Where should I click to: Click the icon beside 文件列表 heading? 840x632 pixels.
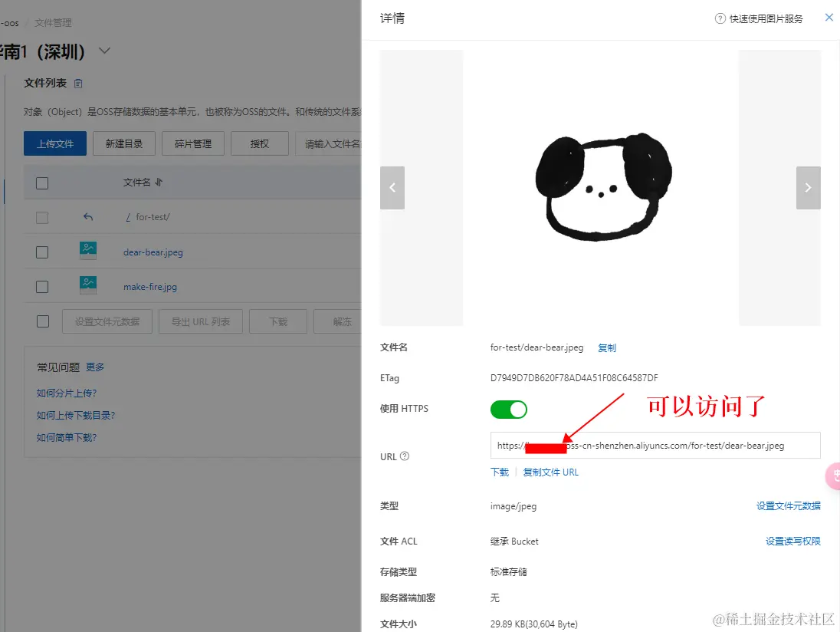(78, 83)
